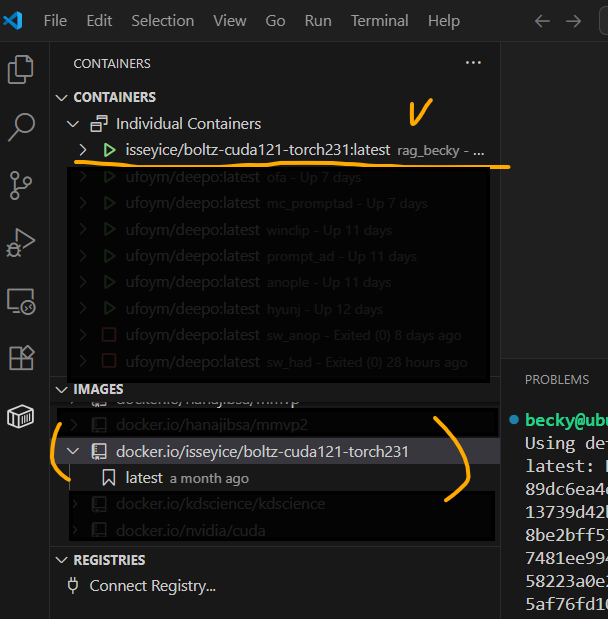This screenshot has width=608, height=619.
Task: Switch to the Problems panel tab
Action: click(557, 379)
